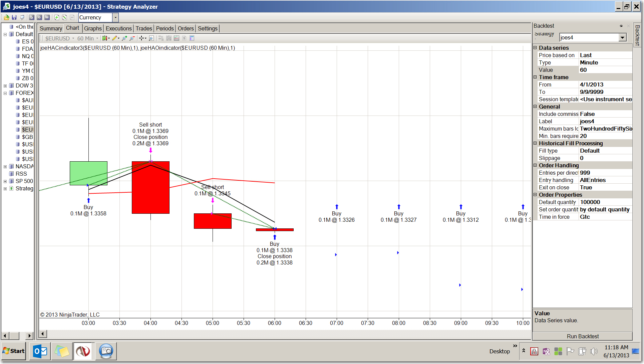Open the joes4 strategy dropdown

tap(622, 38)
